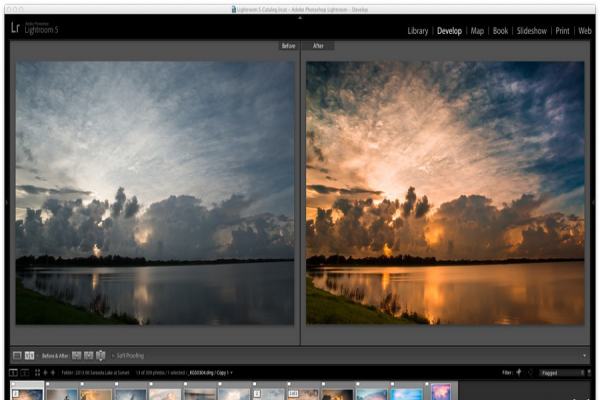Select the fifth filmstrip thumbnail
The height and width of the screenshot is (400, 600).
point(165,393)
